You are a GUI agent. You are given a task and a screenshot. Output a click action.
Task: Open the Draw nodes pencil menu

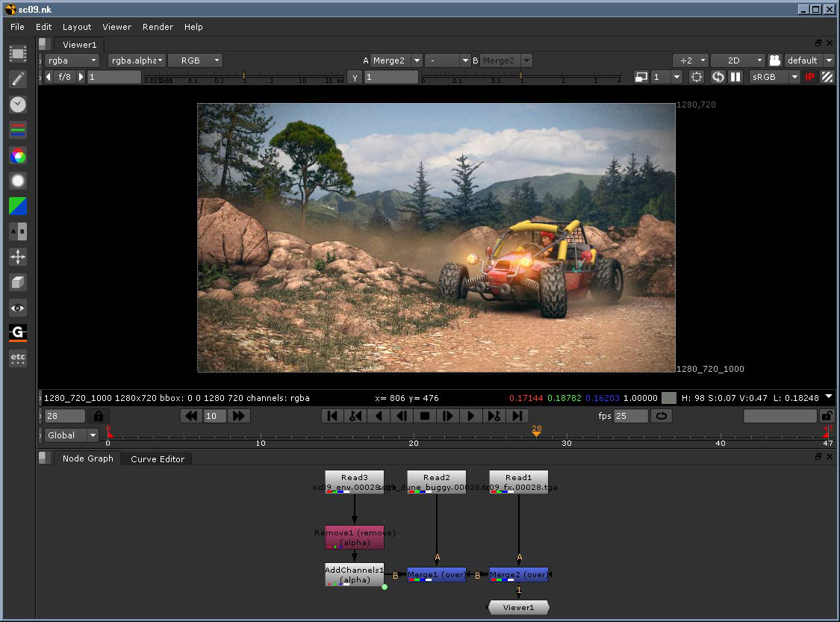18,79
